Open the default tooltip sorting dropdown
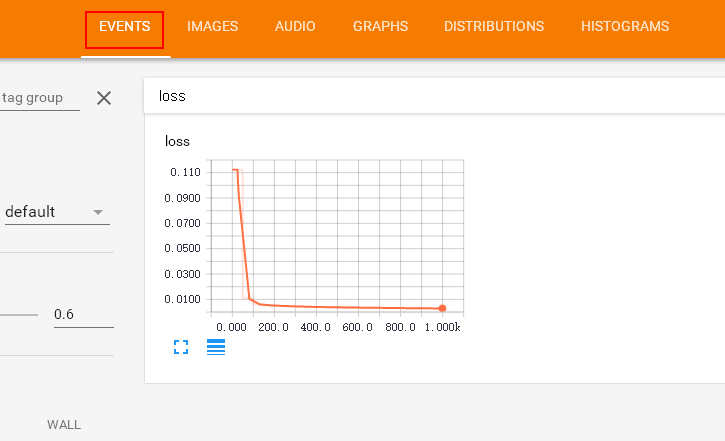This screenshot has width=725, height=441. tap(56, 212)
